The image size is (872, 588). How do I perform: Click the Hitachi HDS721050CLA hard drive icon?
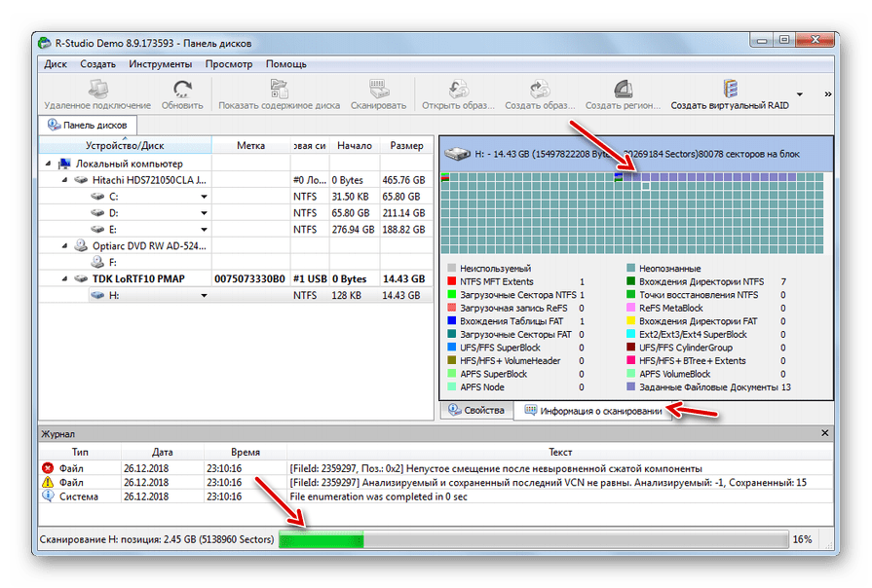pos(81,180)
